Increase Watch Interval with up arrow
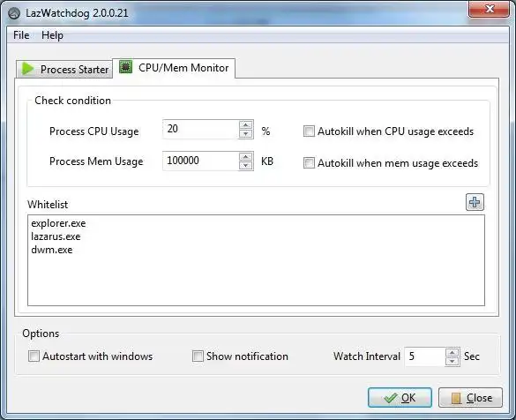The image size is (516, 420). [452, 353]
